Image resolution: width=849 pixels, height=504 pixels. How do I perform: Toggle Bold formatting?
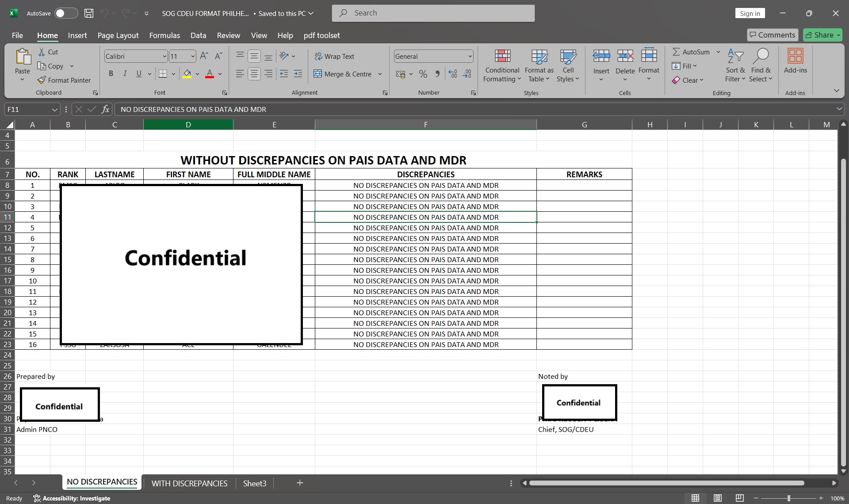[111, 74]
